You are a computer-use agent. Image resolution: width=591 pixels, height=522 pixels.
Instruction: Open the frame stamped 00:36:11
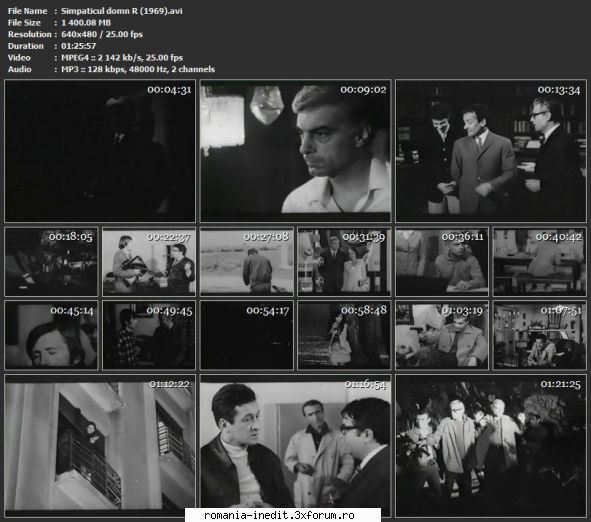point(442,261)
